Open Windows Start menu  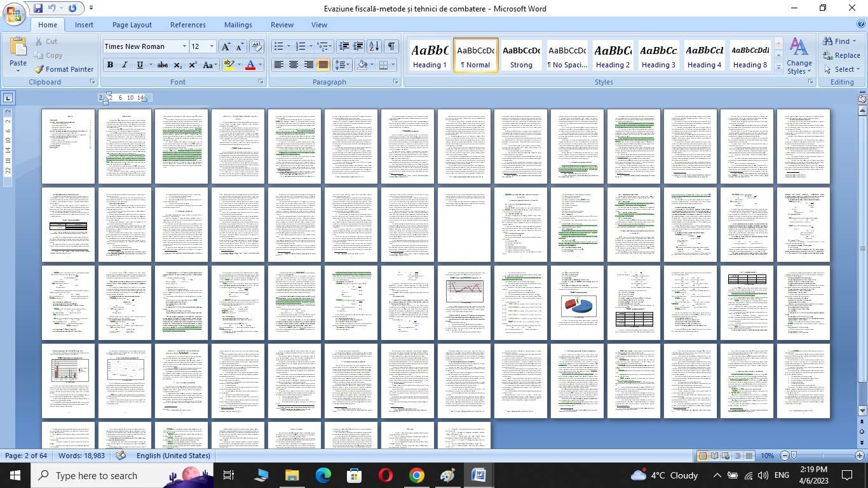tap(15, 475)
